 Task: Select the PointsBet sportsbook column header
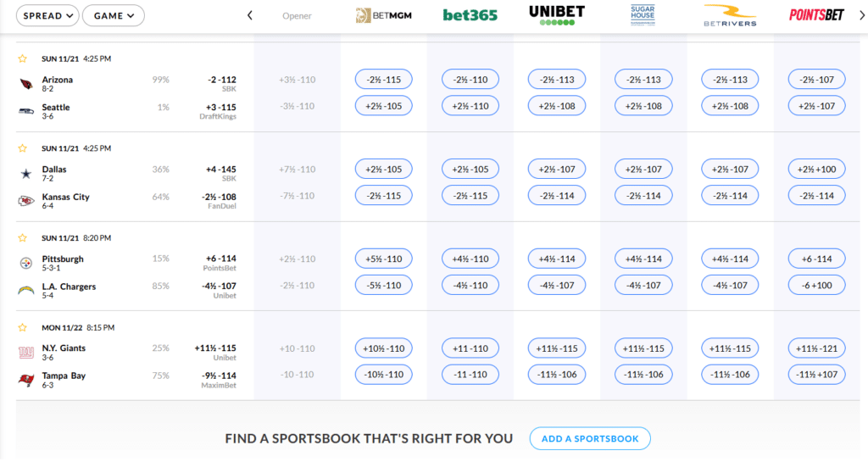(x=817, y=15)
